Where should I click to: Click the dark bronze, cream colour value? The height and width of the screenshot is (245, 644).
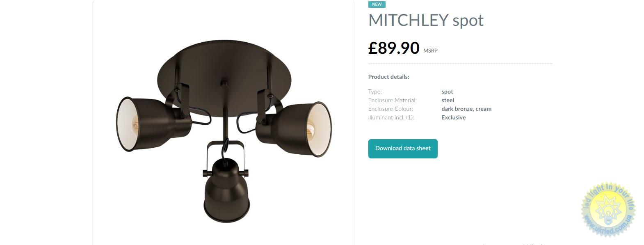click(x=466, y=109)
